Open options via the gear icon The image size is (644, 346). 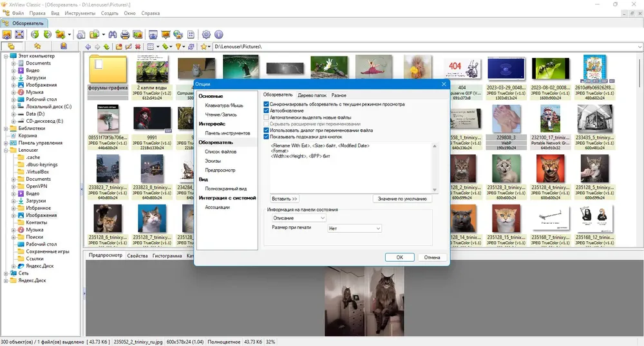(x=206, y=35)
